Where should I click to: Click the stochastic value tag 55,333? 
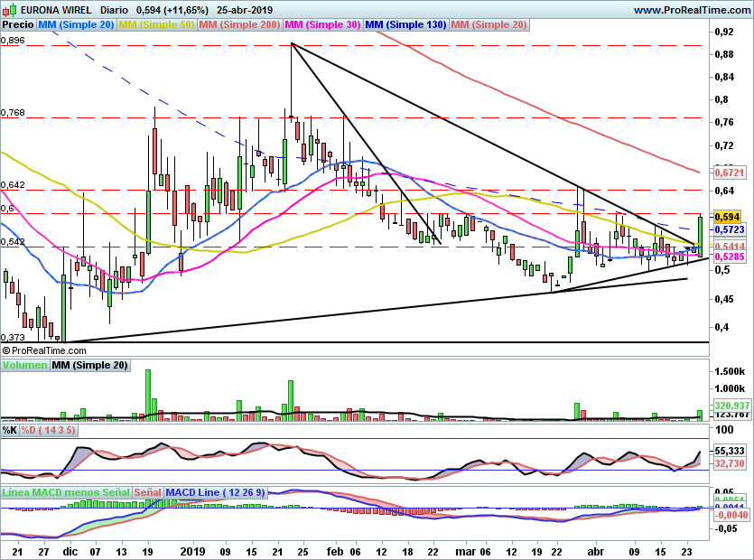pos(730,452)
